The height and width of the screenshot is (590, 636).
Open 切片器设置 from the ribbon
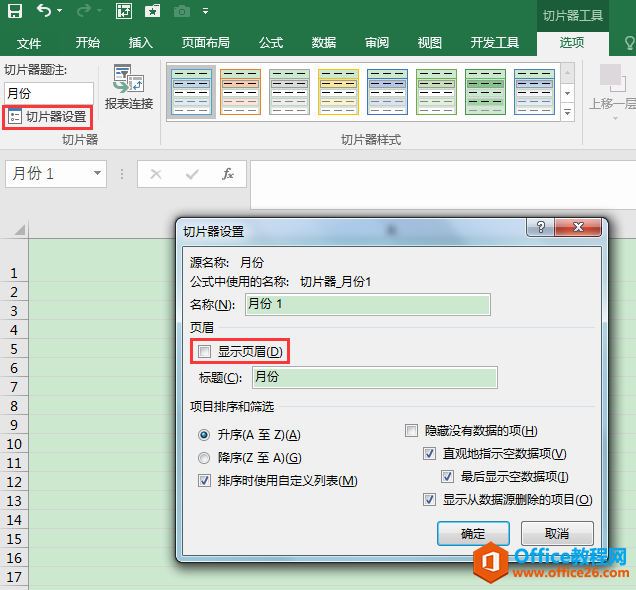[47, 117]
